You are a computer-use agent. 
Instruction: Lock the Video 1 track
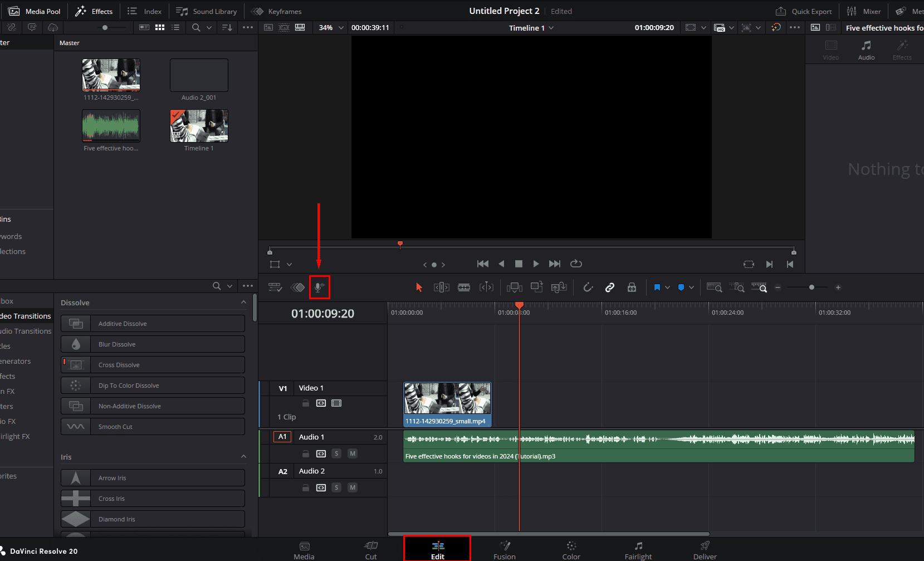tap(305, 403)
